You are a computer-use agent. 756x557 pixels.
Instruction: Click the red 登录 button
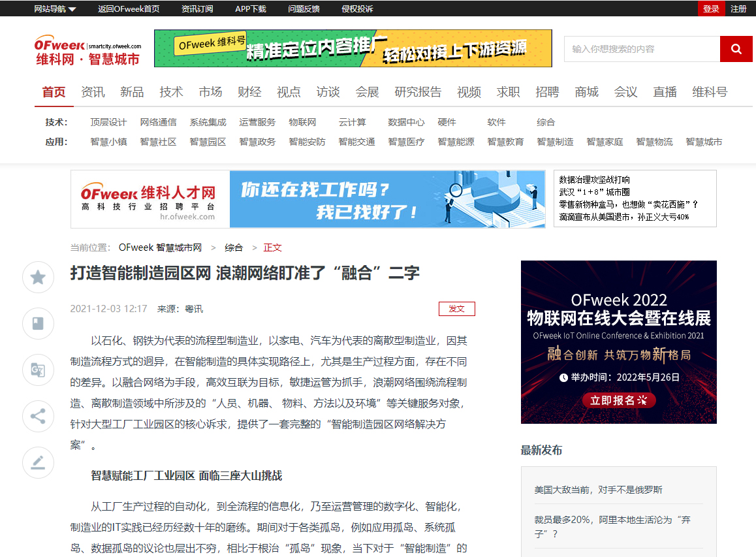coord(711,8)
